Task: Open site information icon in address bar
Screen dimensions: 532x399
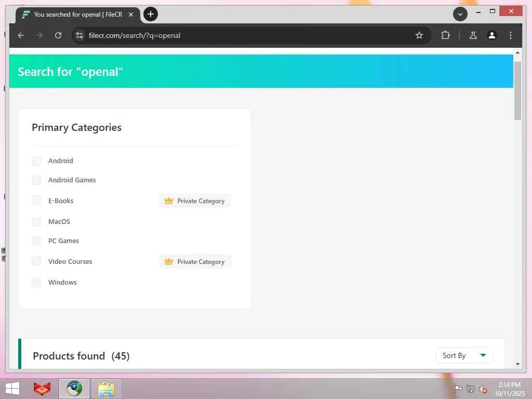Action: pyautogui.click(x=79, y=35)
